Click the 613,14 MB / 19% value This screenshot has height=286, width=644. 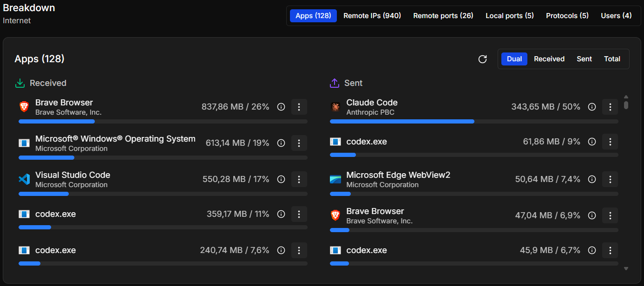237,143
